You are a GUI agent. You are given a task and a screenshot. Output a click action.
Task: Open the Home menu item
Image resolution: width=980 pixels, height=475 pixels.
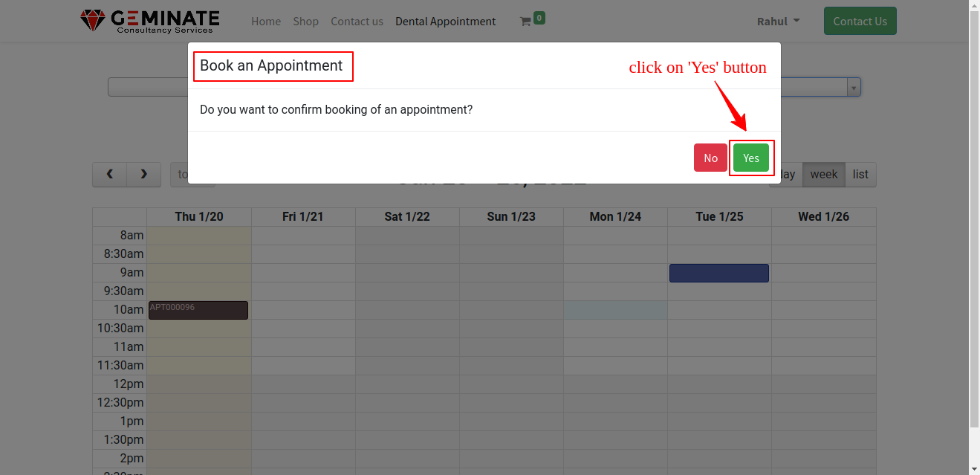266,22
